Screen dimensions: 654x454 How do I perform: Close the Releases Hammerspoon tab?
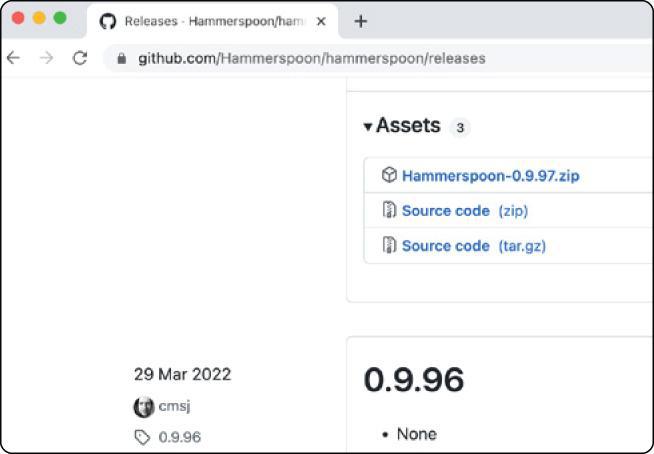321,21
